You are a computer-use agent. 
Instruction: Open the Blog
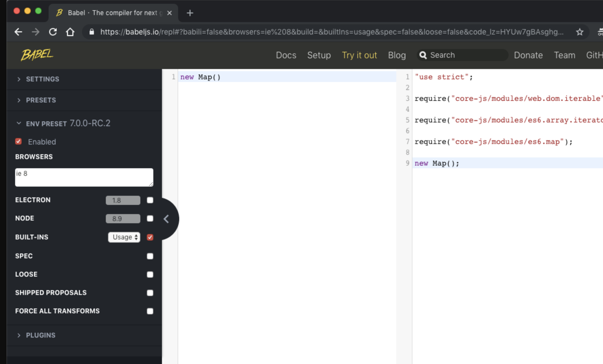coord(397,55)
